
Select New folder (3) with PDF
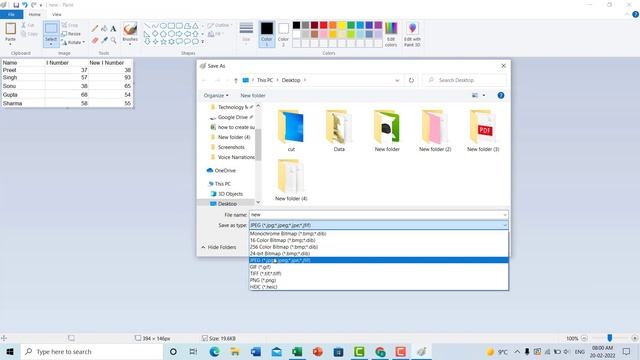pos(483,131)
